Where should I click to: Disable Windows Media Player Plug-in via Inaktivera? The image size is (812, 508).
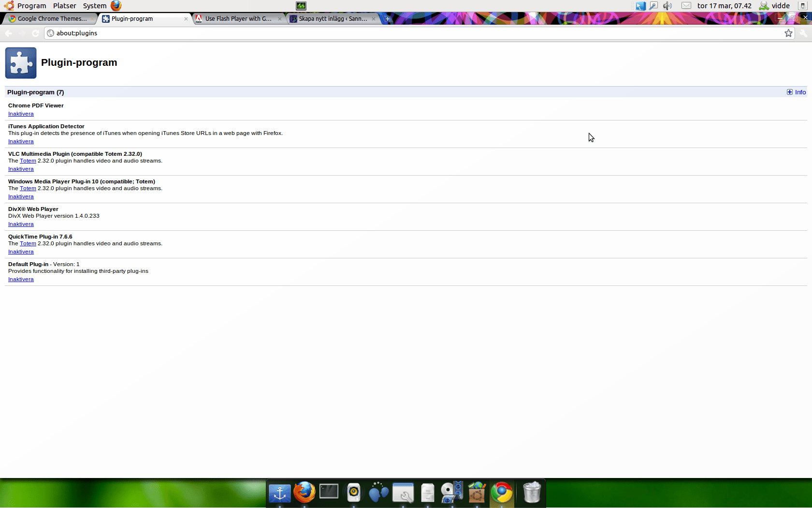(x=21, y=197)
